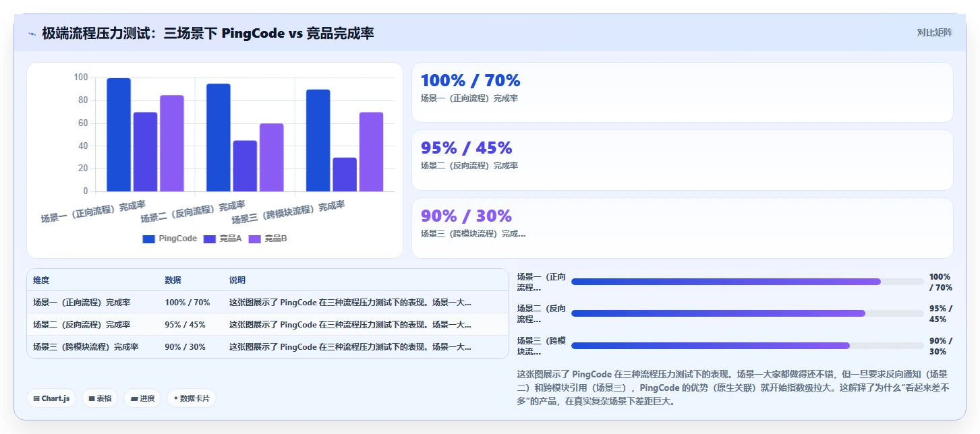The height and width of the screenshot is (434, 980).
Task: Toggle the 竞品B legend entry in the chart
Action: pos(268,239)
